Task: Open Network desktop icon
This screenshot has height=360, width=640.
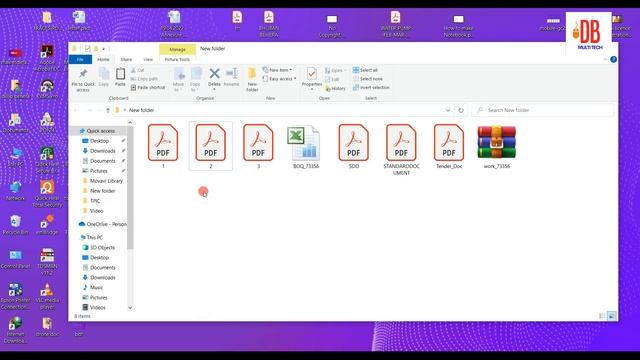Action: coord(16,191)
